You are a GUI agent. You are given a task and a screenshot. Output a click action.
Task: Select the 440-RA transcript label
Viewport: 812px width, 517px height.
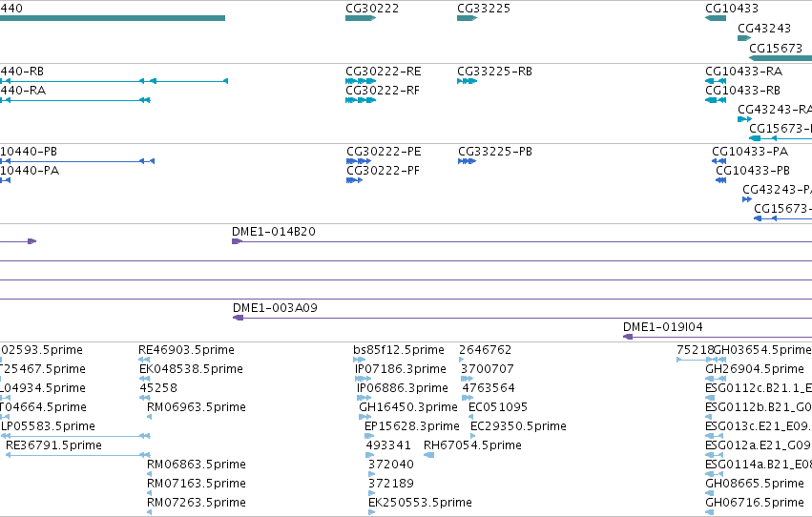point(23,91)
